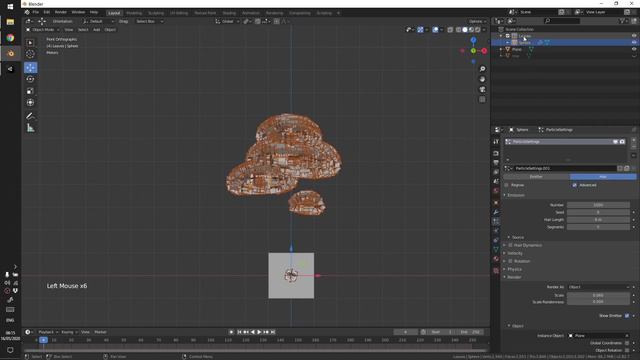Screen dimensions: 640x360
Task: Select the Move tool
Action: (x=30, y=67)
